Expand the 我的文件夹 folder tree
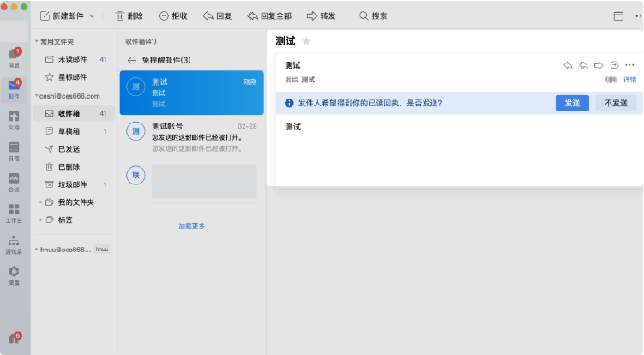 pos(39,202)
